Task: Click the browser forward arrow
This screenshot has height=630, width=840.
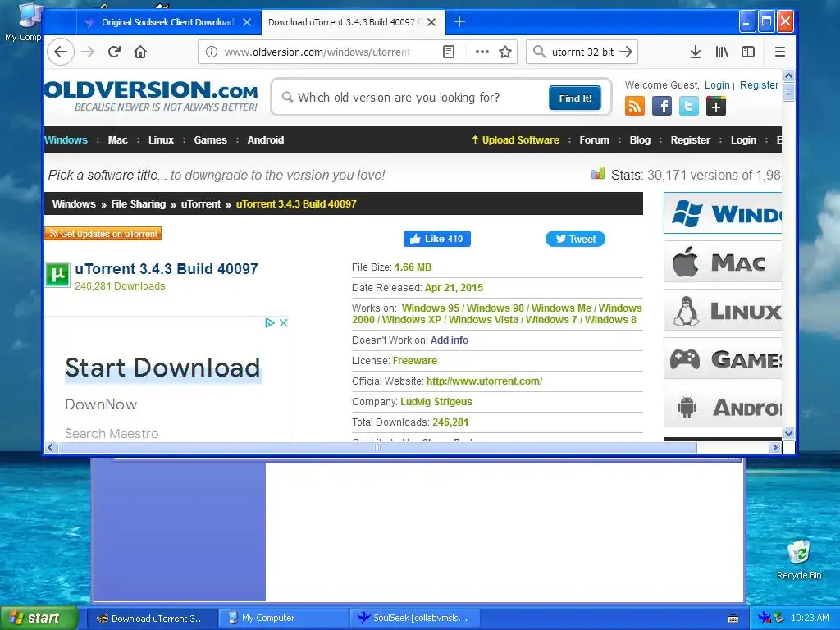Action: pyautogui.click(x=88, y=52)
